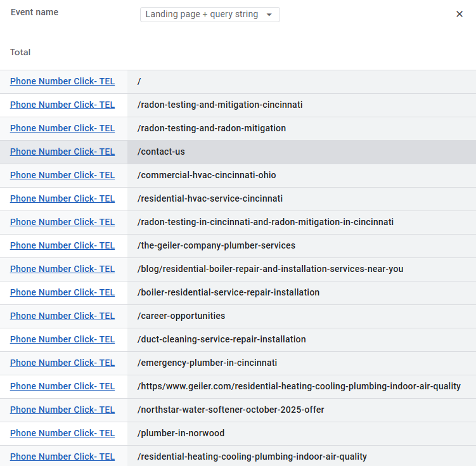This screenshot has height=466, width=476.
Task: Select the /radon-testing-and-mitigation-cincinnati cell
Action: coord(302,105)
